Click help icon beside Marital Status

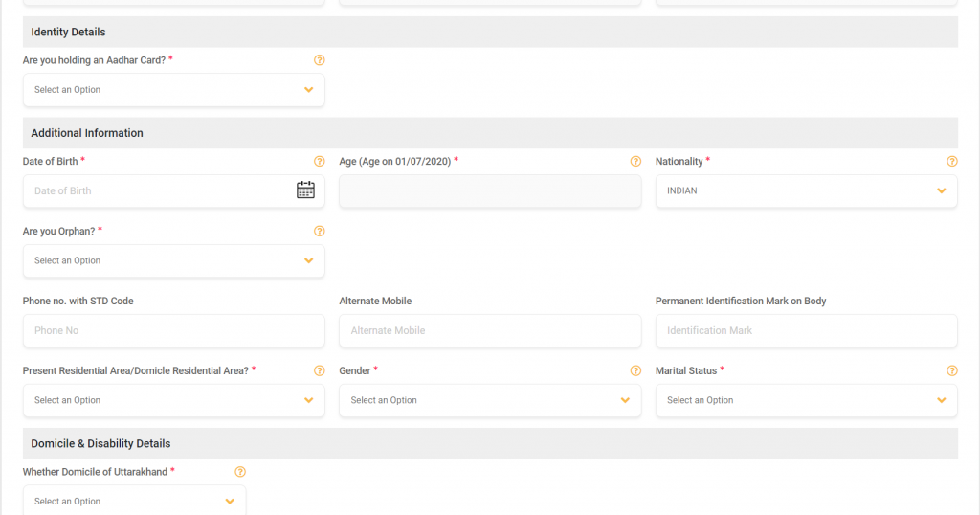click(x=952, y=370)
